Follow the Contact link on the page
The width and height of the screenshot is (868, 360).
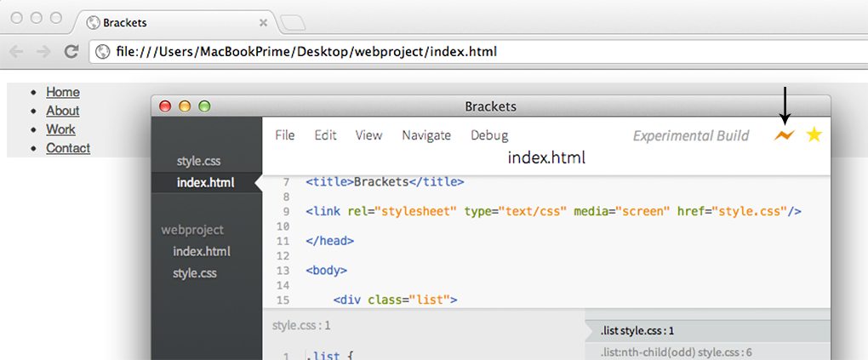[68, 148]
